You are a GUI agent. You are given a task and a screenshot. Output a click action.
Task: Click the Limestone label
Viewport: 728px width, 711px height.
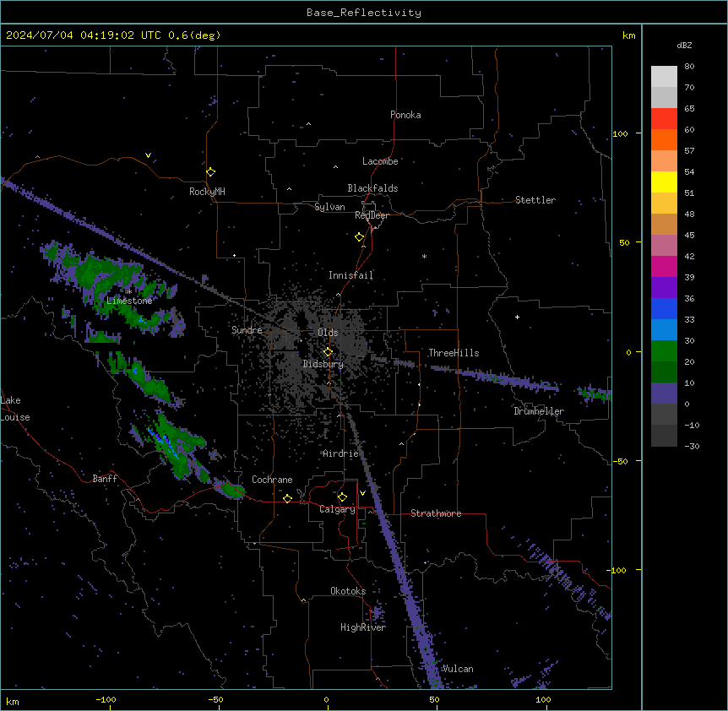click(129, 301)
